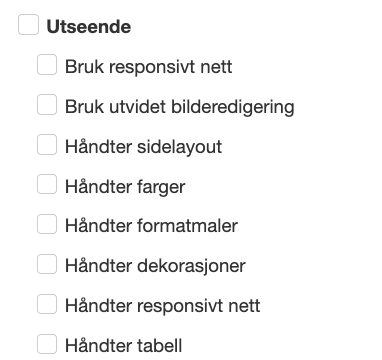The height and width of the screenshot is (360, 382).
Task: Click the Håndter sidelayout label text
Action: click(x=143, y=147)
